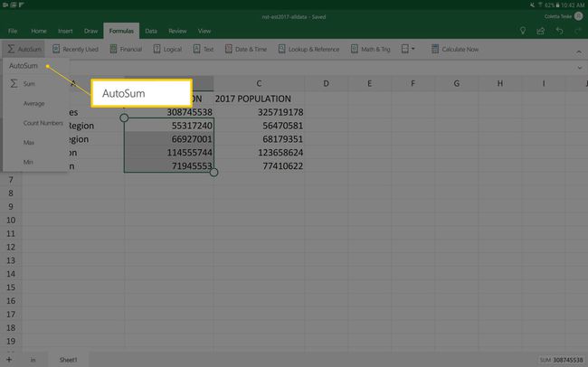588x367 pixels.
Task: Open the Financial functions category
Action: tap(125, 49)
